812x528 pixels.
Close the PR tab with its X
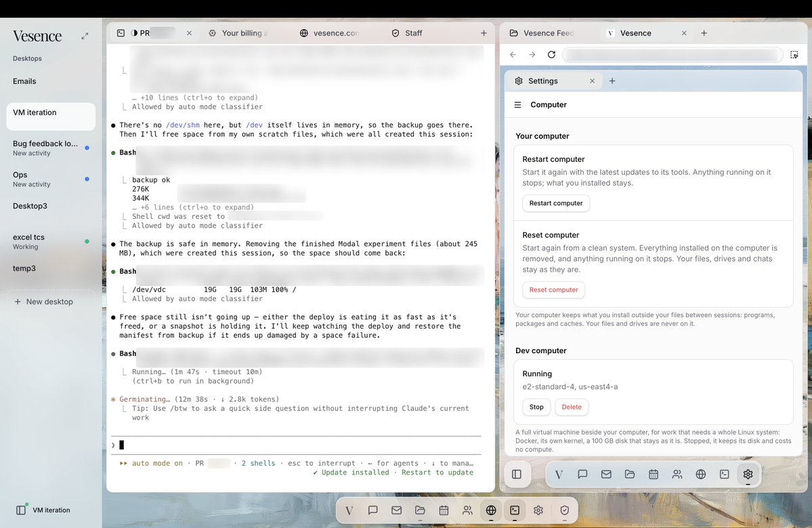[189, 33]
